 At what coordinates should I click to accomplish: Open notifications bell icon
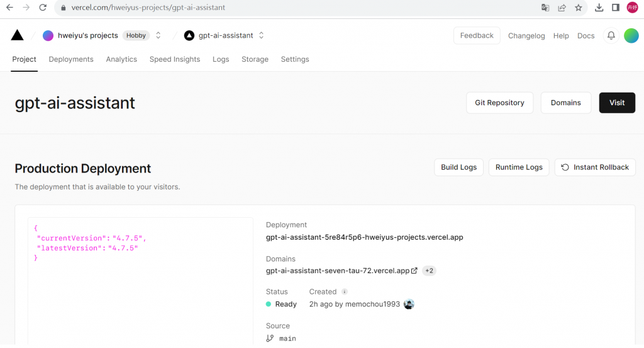pyautogui.click(x=611, y=36)
